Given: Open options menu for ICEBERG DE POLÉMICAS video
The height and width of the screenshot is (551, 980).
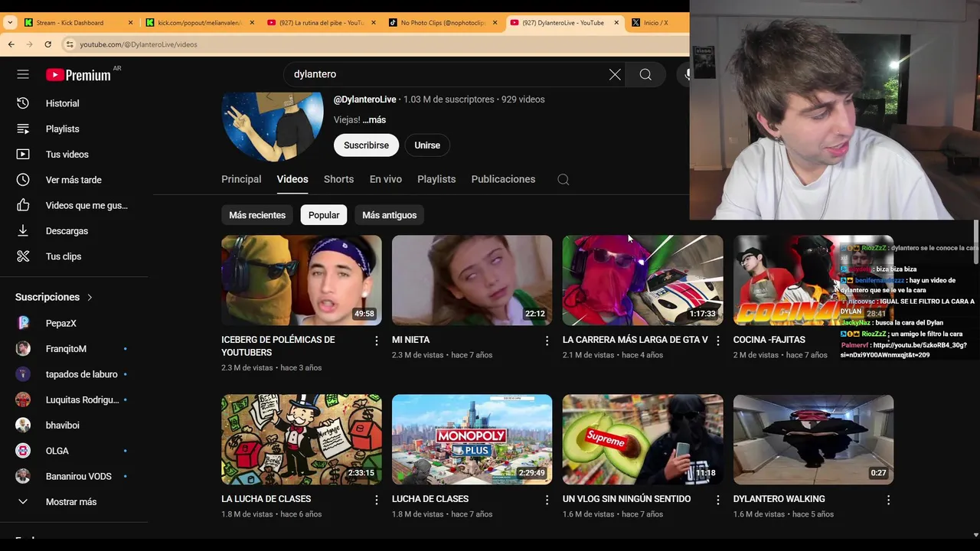Looking at the screenshot, I should [376, 341].
